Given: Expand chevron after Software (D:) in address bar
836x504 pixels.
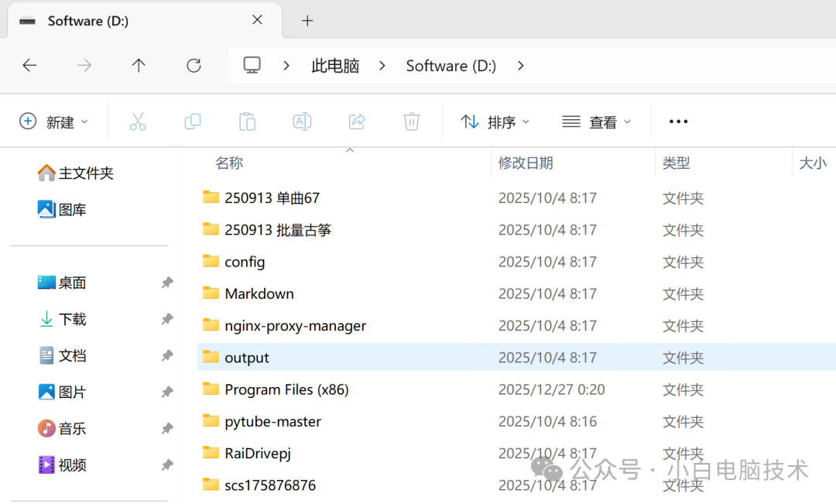Looking at the screenshot, I should [x=520, y=66].
